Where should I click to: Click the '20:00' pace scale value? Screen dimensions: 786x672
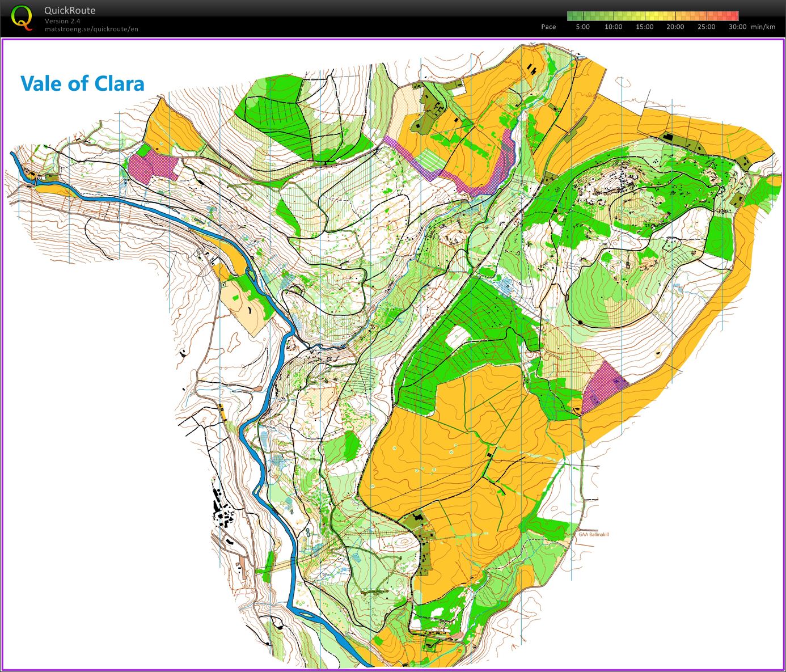pyautogui.click(x=675, y=27)
